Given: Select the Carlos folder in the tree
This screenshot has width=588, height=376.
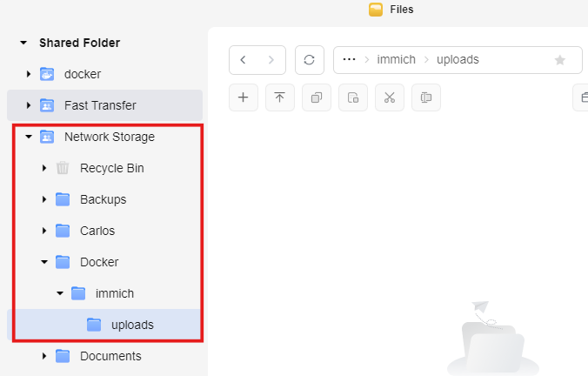Looking at the screenshot, I should tap(97, 231).
